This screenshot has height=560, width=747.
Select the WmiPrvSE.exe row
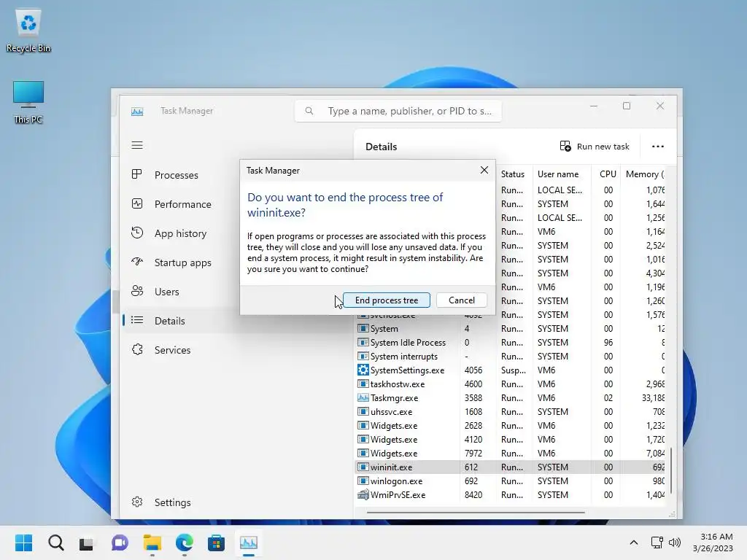[x=511, y=495]
